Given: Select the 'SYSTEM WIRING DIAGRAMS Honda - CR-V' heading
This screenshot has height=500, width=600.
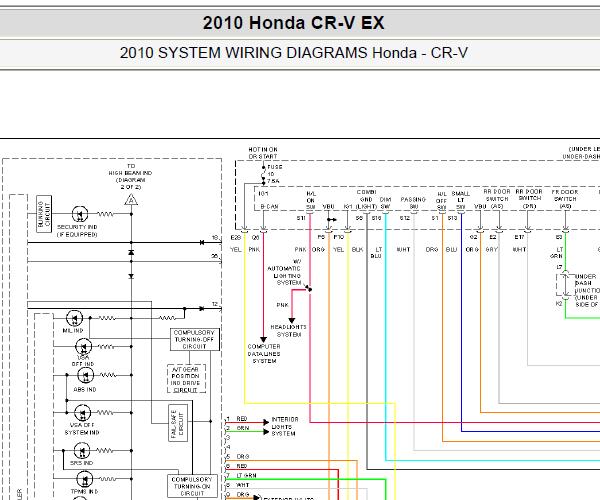Looking at the screenshot, I should coord(312,53).
